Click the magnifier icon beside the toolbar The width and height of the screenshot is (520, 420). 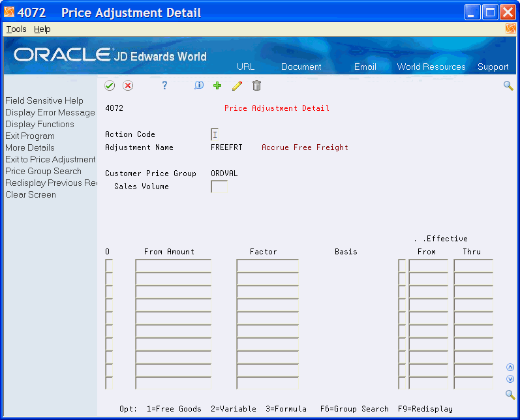508,86
